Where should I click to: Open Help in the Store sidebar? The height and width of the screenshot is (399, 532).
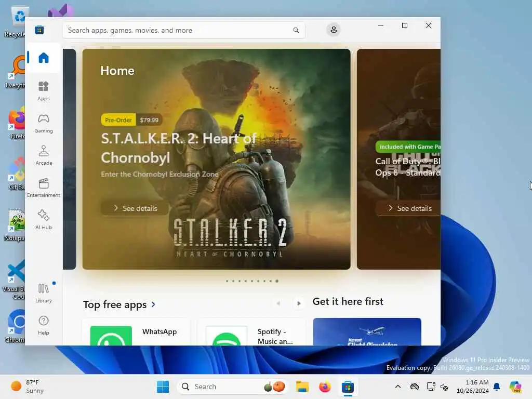point(44,325)
